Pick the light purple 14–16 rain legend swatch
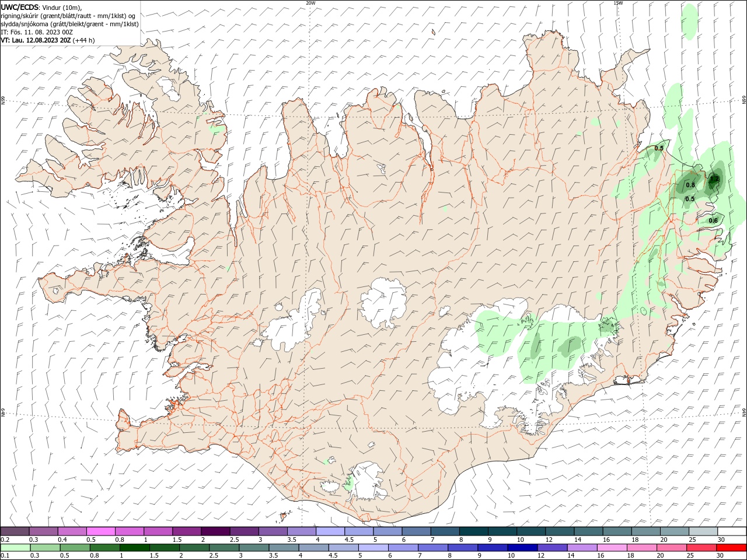Viewport: 747px width, 560px height. point(581,548)
